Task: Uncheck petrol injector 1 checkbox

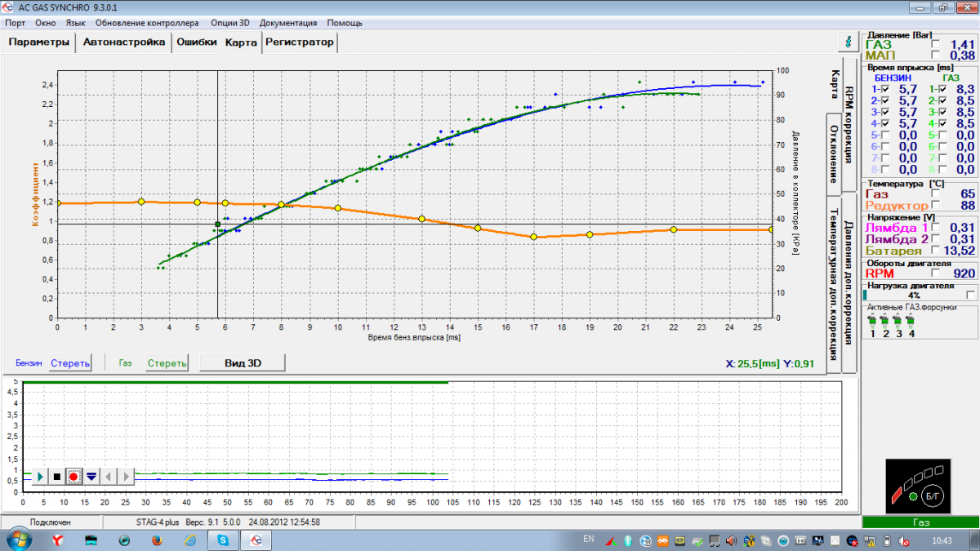Action: 885,89
